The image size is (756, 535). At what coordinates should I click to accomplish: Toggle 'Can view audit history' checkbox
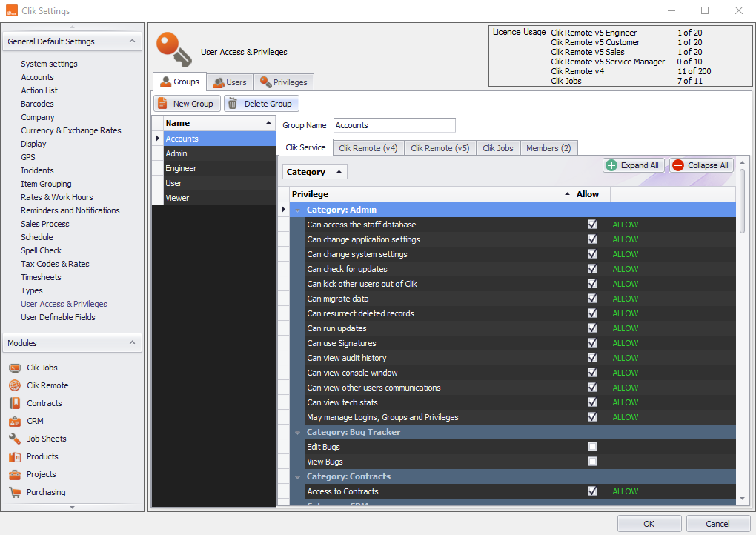coord(592,358)
